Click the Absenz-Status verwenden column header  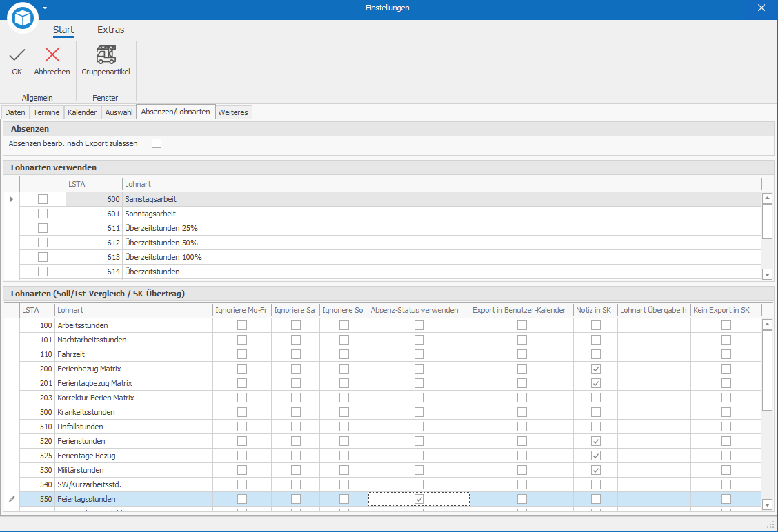(419, 310)
